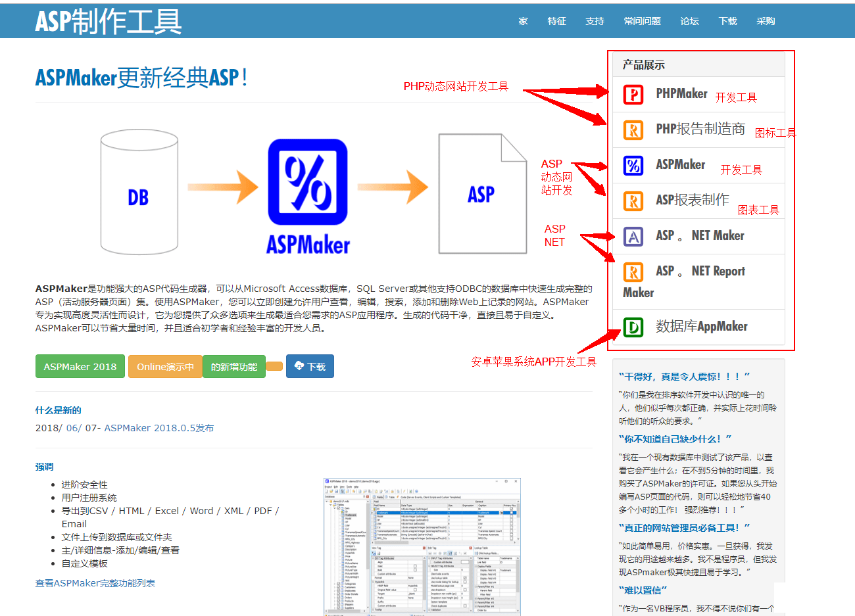855x616 pixels.
Task: Click the PHP报告制造商 orange R icon
Action: 633,130
